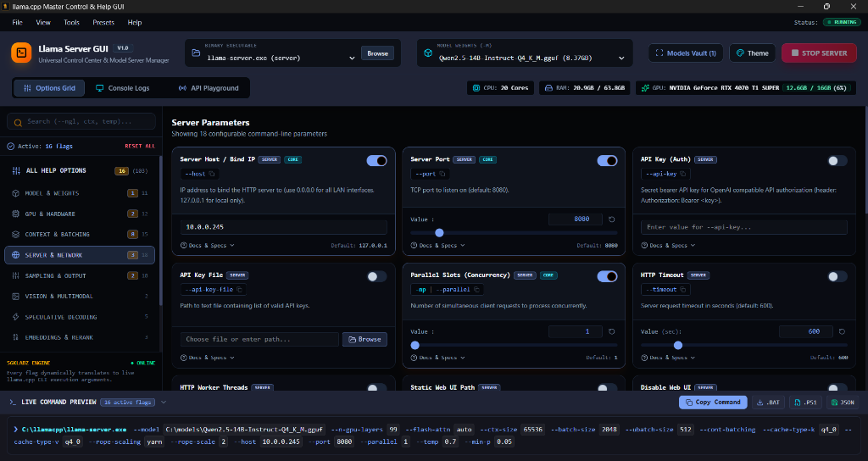Open the View menu
Screen dimensions: 868x461
(43, 23)
